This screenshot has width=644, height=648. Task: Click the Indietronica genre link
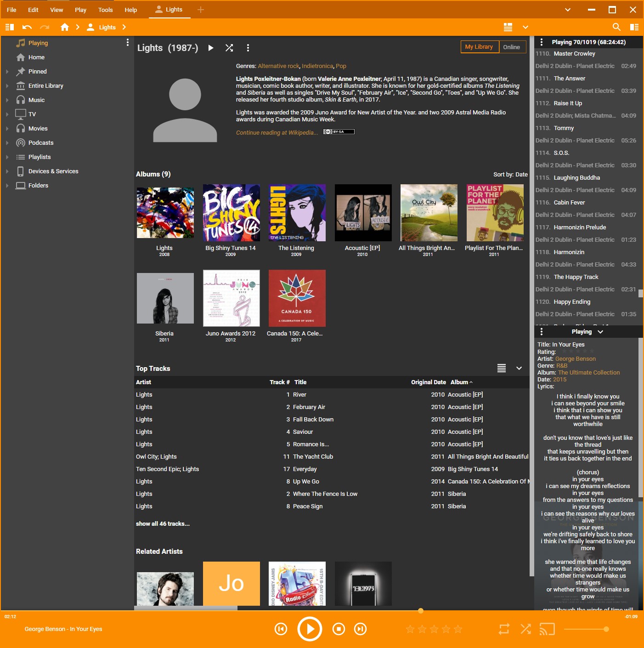(x=317, y=66)
